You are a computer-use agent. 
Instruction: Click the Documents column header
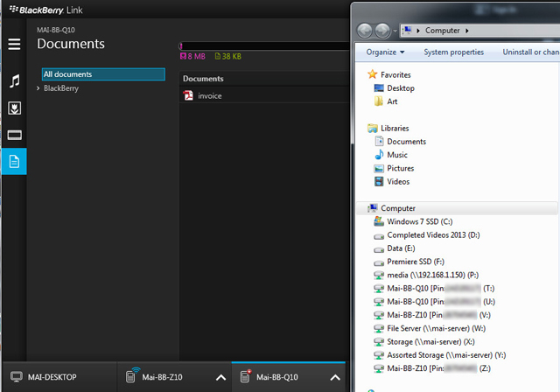[203, 79]
